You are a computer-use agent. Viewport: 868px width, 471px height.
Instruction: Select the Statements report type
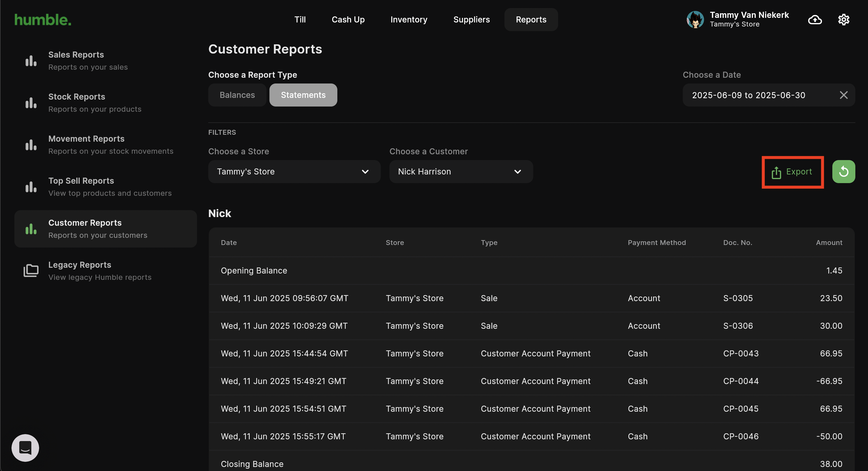[x=303, y=95]
